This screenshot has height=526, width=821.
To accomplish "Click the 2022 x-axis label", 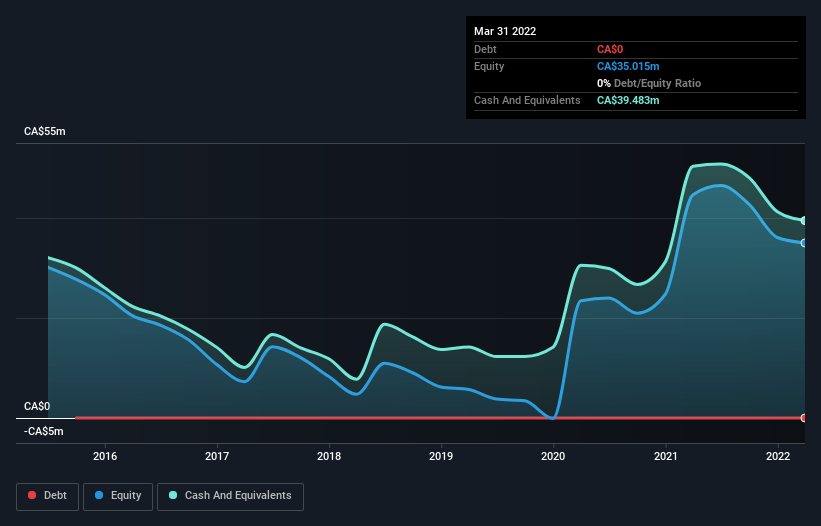I will point(778,456).
